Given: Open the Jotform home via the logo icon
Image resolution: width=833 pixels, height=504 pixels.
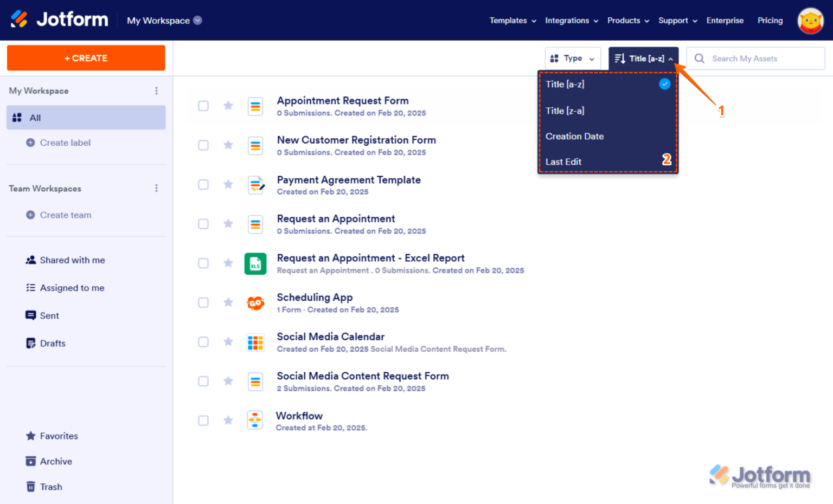Looking at the screenshot, I should [x=21, y=20].
